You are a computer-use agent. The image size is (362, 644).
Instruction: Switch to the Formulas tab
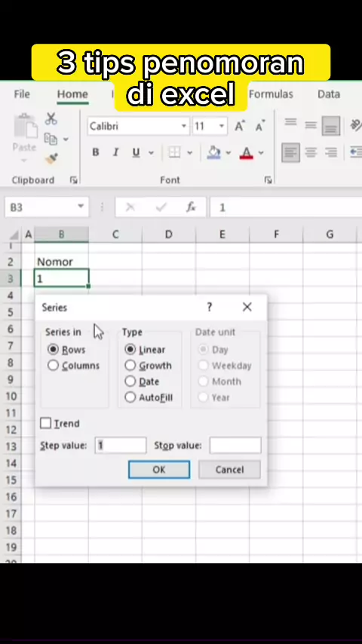coord(271,94)
